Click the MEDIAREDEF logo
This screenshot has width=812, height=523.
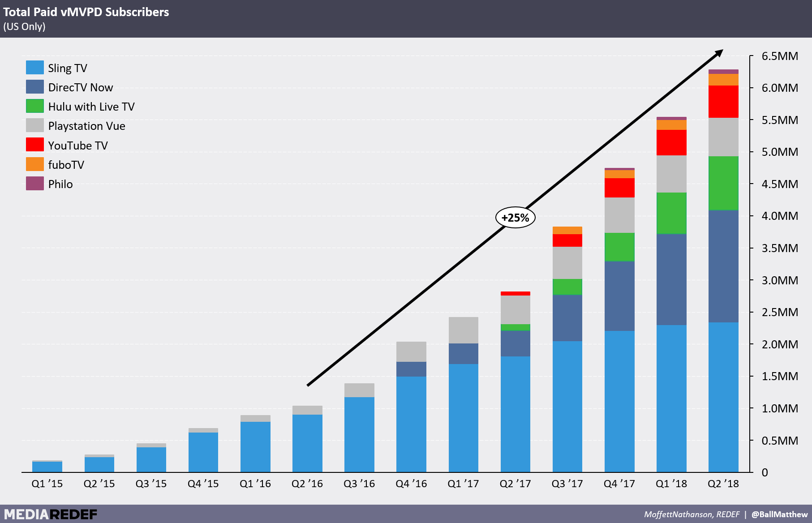click(x=51, y=514)
